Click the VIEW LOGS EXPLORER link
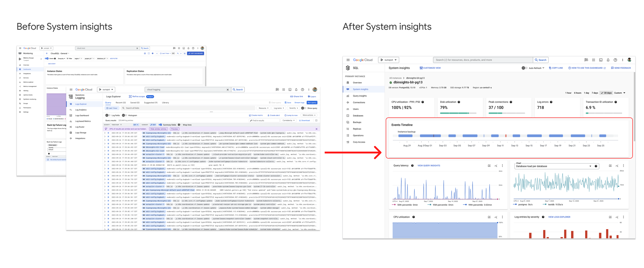Screen dimensions: 644x268 [x=559, y=217]
